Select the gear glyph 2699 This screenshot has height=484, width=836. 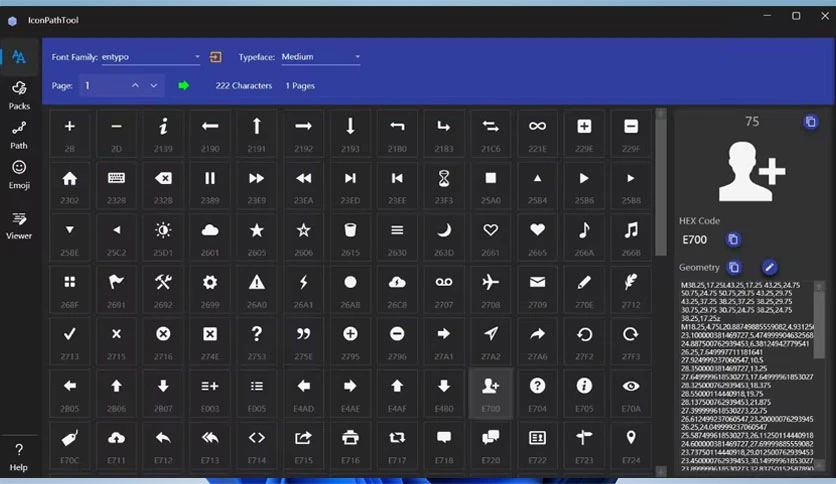210,289
